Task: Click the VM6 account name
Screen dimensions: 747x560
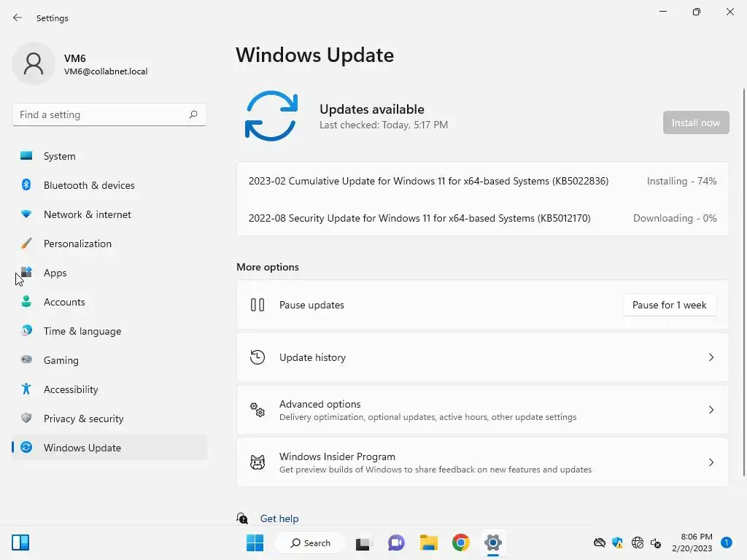Action: [75, 58]
